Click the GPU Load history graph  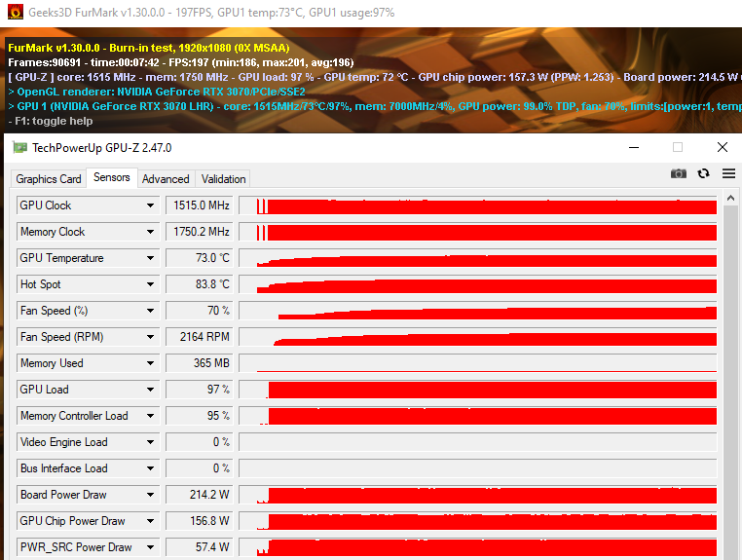[x=478, y=390]
